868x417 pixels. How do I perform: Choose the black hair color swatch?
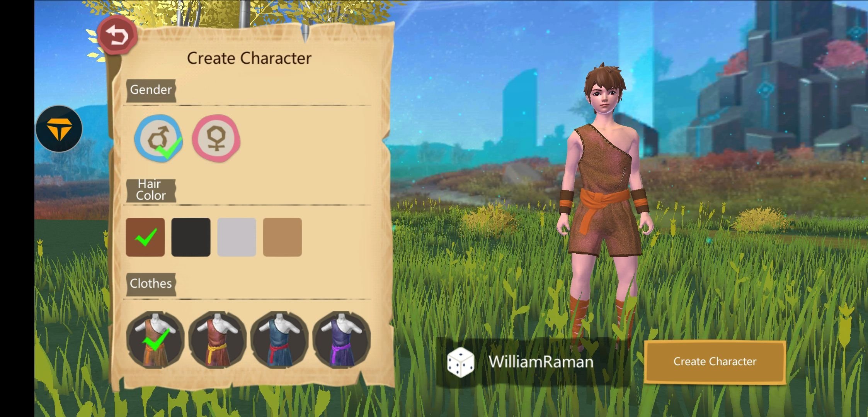pyautogui.click(x=191, y=237)
